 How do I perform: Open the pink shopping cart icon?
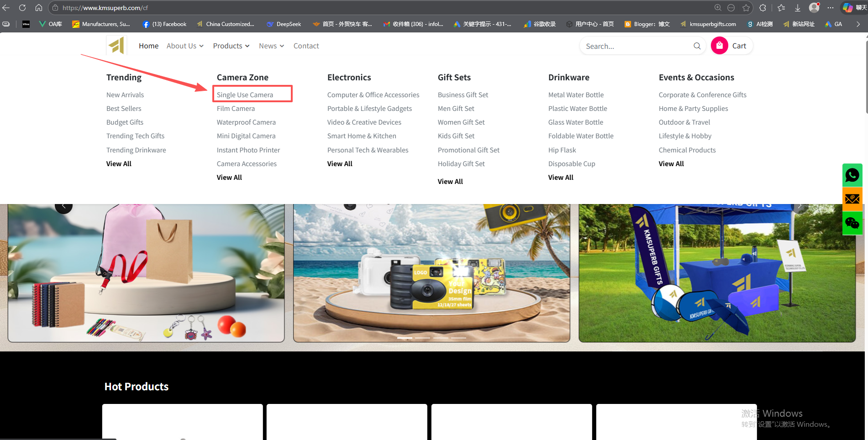pos(719,46)
